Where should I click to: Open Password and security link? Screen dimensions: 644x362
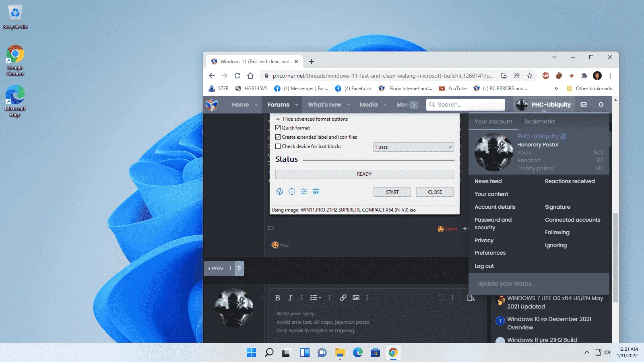coord(493,224)
